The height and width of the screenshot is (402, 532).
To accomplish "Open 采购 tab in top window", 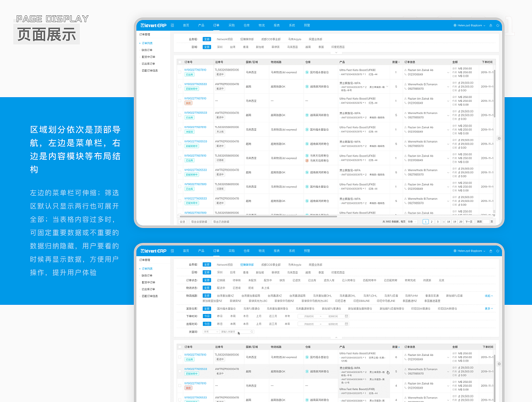I will [232, 25].
